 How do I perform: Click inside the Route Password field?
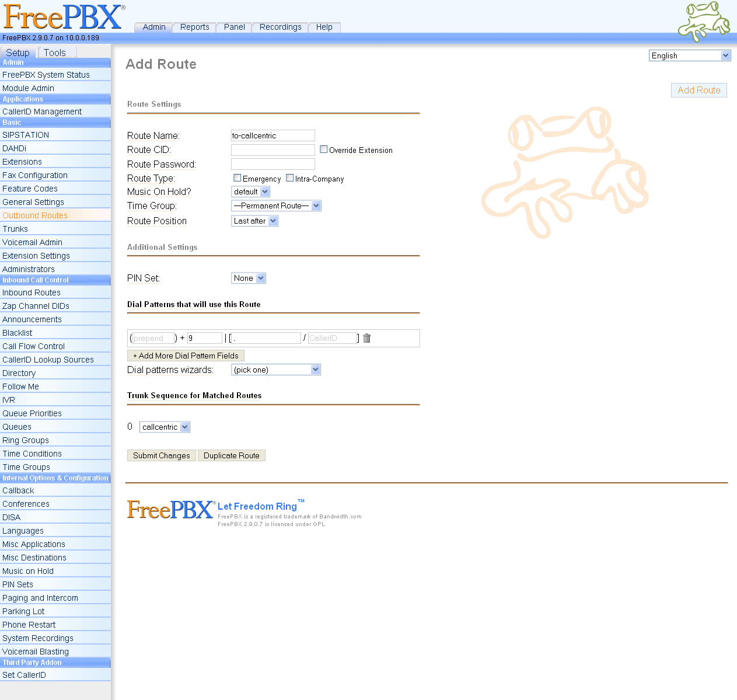(273, 164)
